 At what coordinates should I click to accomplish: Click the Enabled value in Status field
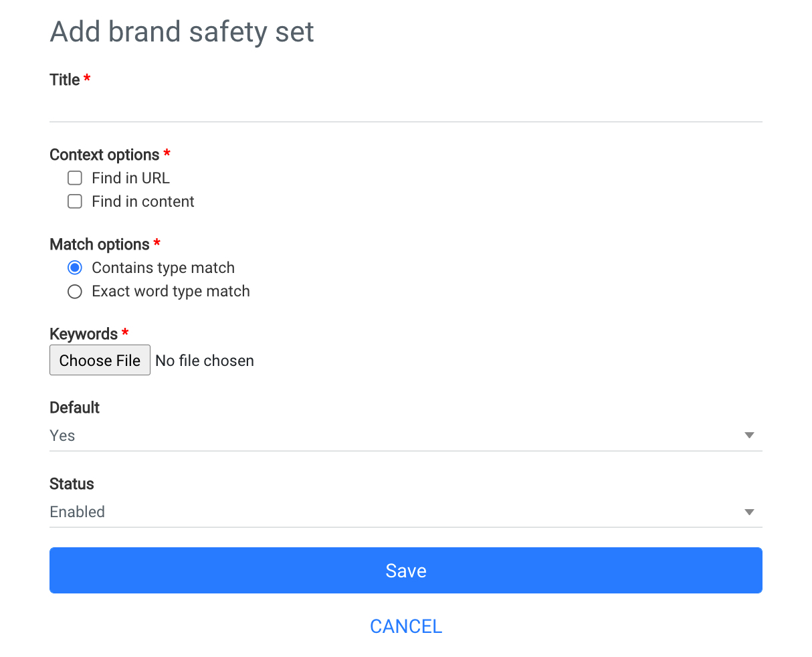[77, 512]
